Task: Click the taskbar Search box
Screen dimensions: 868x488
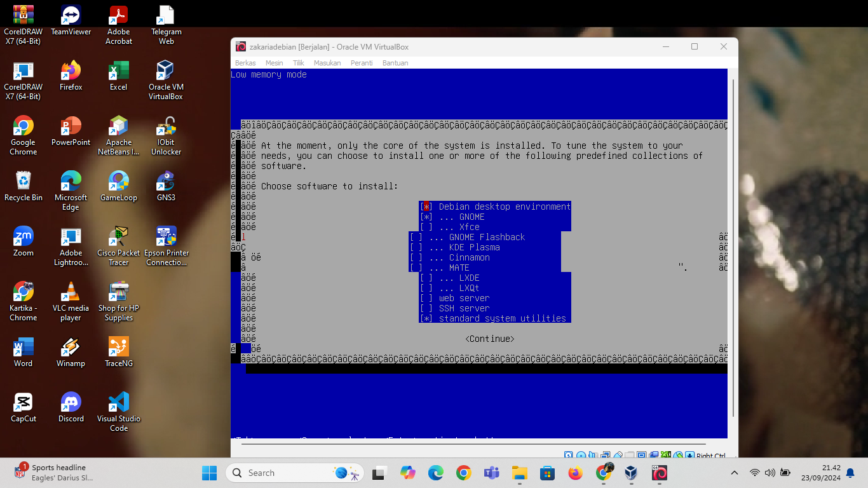Action: pyautogui.click(x=294, y=473)
